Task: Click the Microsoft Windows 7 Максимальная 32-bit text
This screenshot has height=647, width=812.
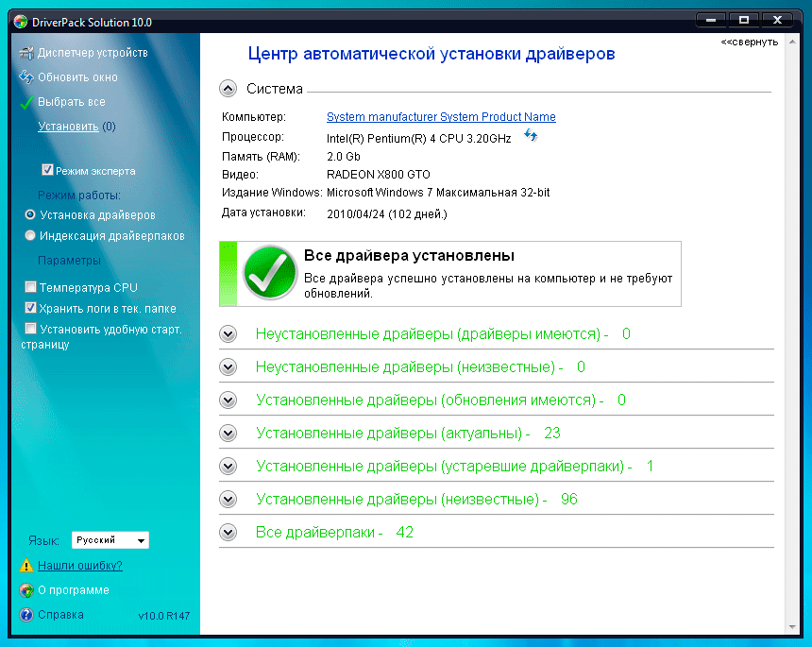Action: 438,193
